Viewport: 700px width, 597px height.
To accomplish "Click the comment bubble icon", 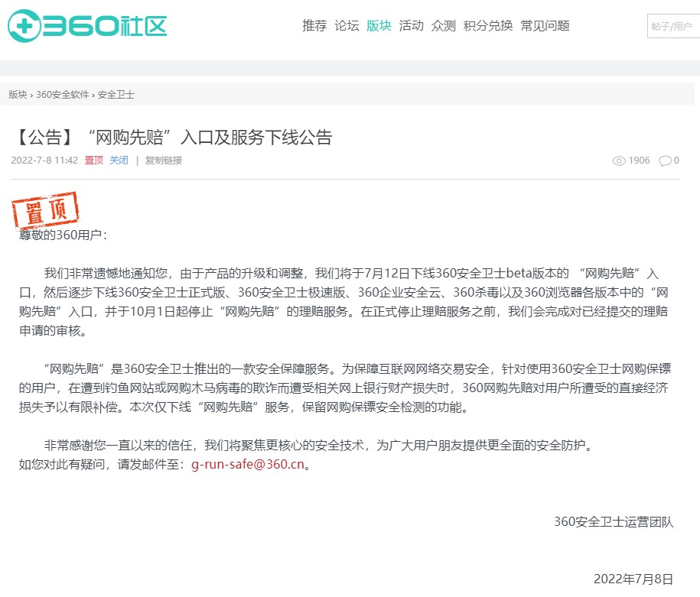I will [x=665, y=161].
